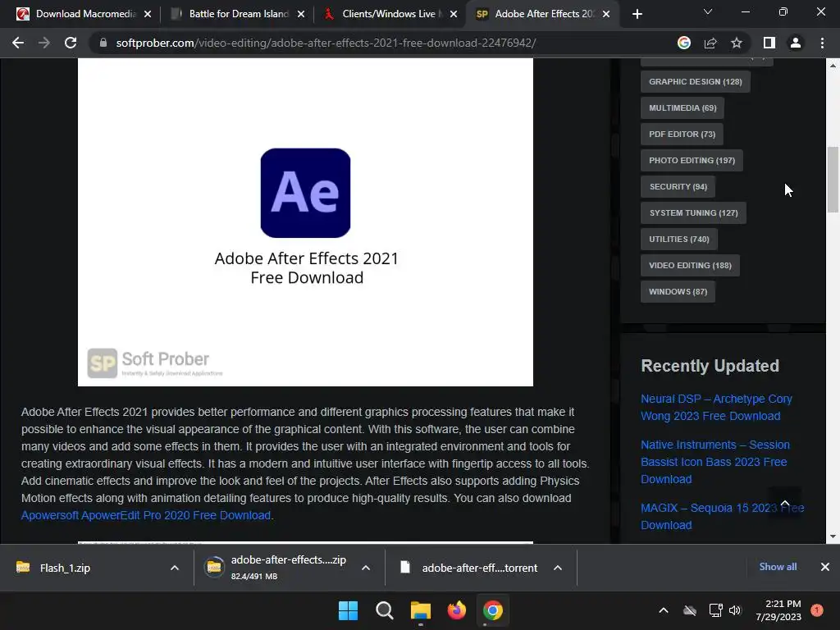The image size is (840, 630).
Task: Click the page vertical scrollbar thumb
Action: click(833, 180)
